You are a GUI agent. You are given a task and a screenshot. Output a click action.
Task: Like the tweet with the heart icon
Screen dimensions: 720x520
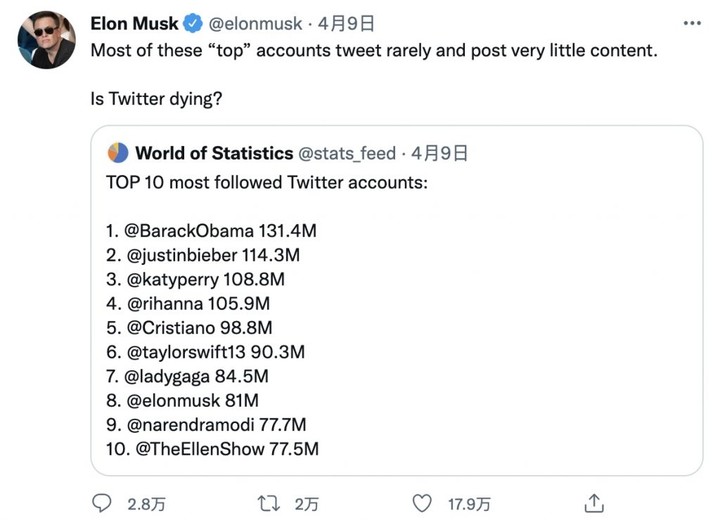pos(423,503)
